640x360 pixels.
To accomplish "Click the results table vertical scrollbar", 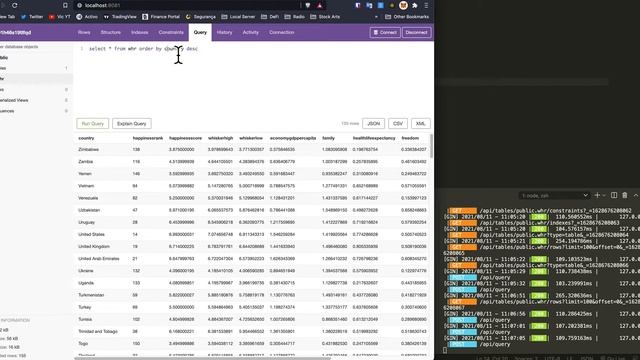I will (x=431, y=145).
